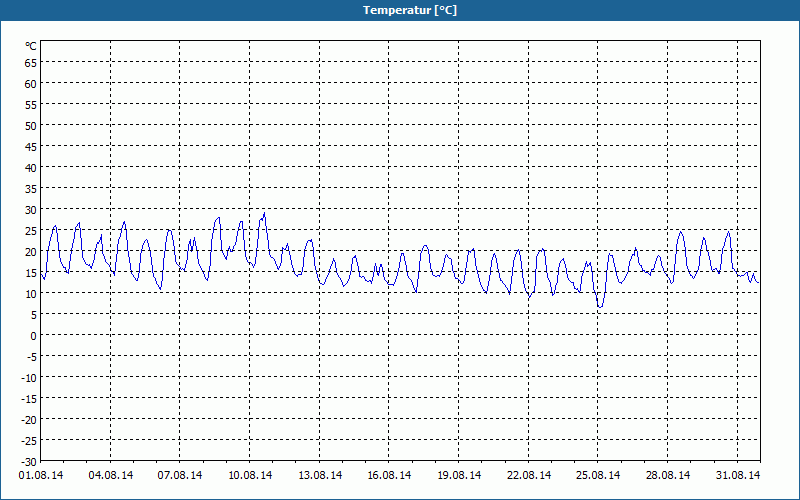Click the °C unit label on axis
Viewport: 800px width, 500px height.
click(31, 46)
